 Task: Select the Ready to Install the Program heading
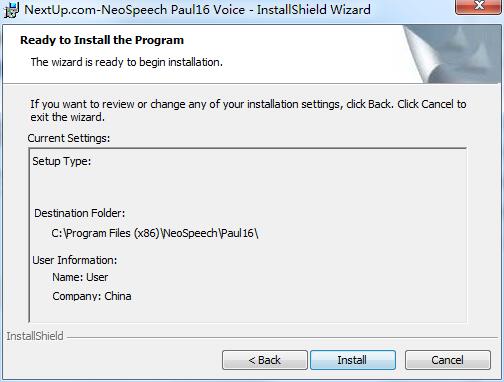pyautogui.click(x=102, y=40)
